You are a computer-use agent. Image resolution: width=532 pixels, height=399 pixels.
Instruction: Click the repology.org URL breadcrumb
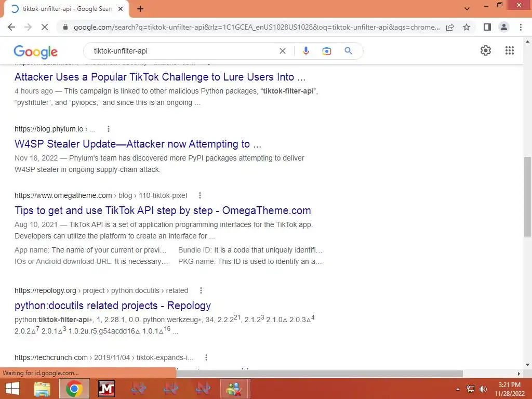click(101, 290)
